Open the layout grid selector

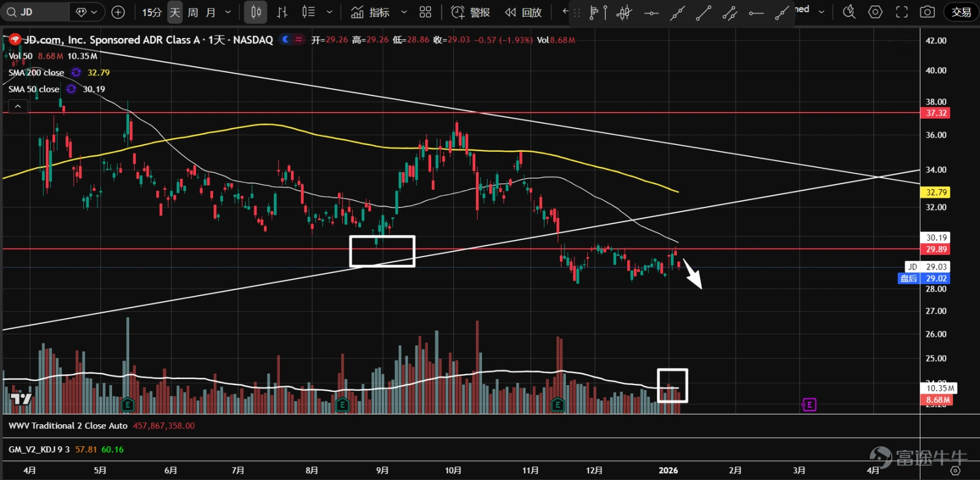426,12
